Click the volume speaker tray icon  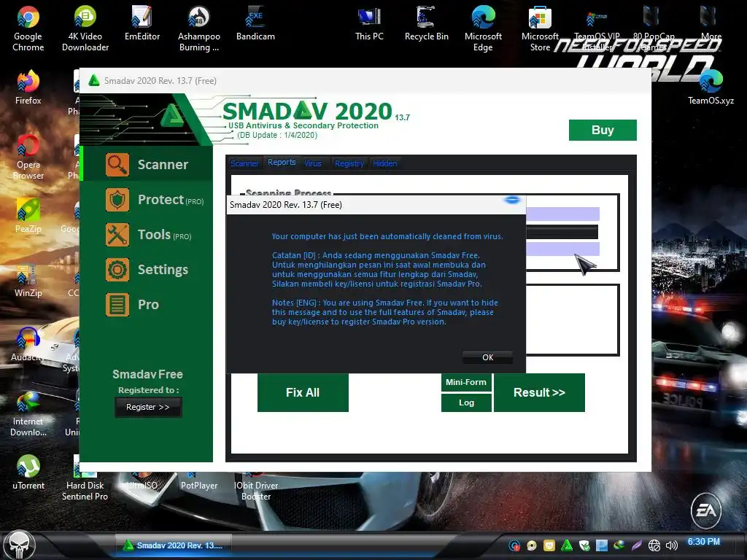coord(672,545)
